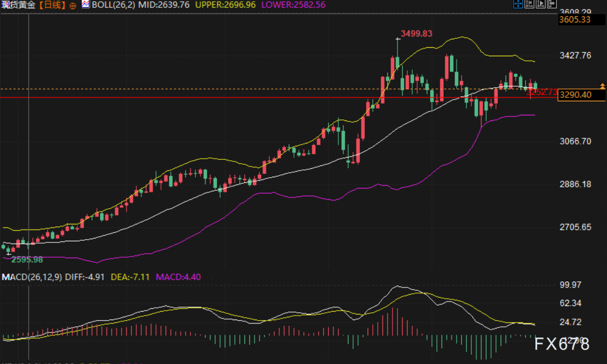Click the MID:2639.76 Bollinger value
The width and height of the screenshot is (607, 364).
162,5
